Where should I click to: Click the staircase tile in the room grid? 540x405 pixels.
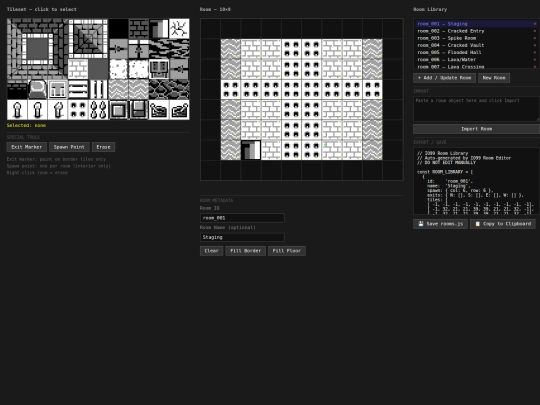251,150
